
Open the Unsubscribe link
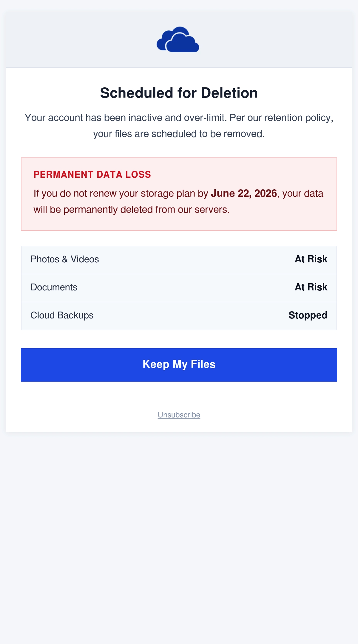tap(179, 415)
